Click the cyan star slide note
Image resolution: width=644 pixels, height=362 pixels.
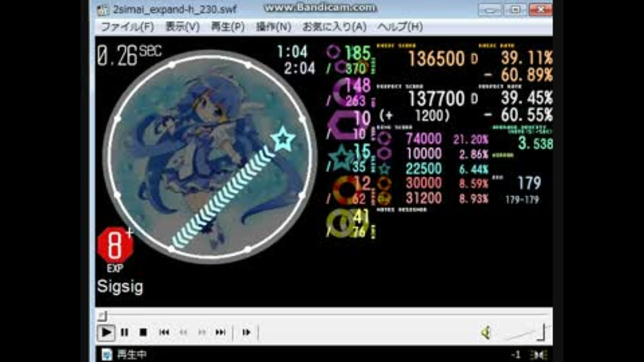[x=282, y=139]
